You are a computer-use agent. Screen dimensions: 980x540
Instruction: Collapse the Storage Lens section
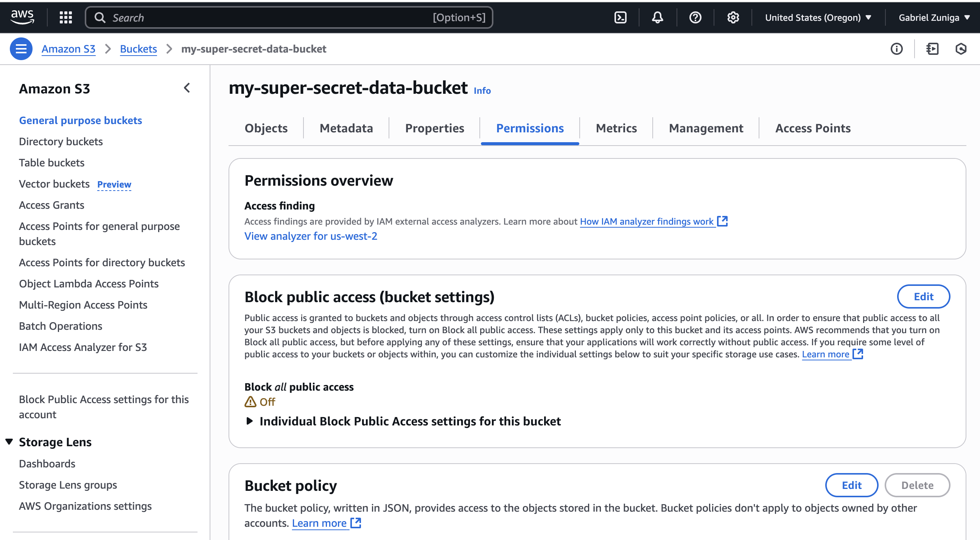[9, 442]
